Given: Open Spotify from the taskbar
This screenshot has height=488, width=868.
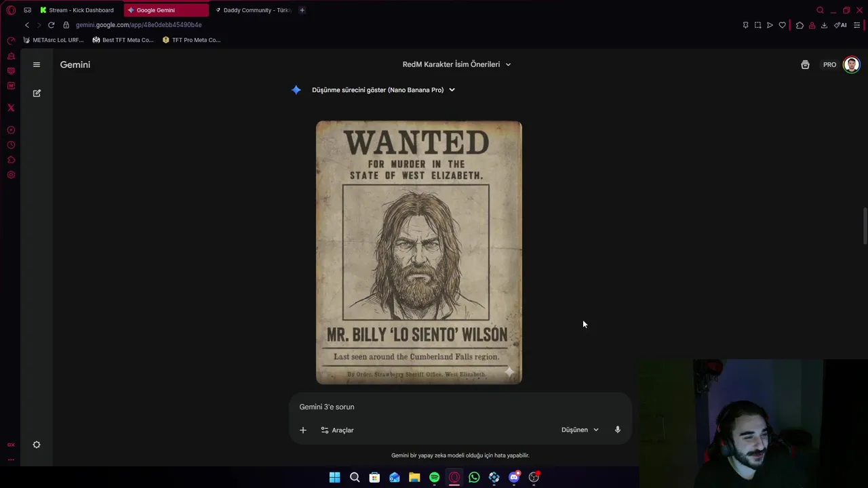Looking at the screenshot, I should click(x=434, y=477).
